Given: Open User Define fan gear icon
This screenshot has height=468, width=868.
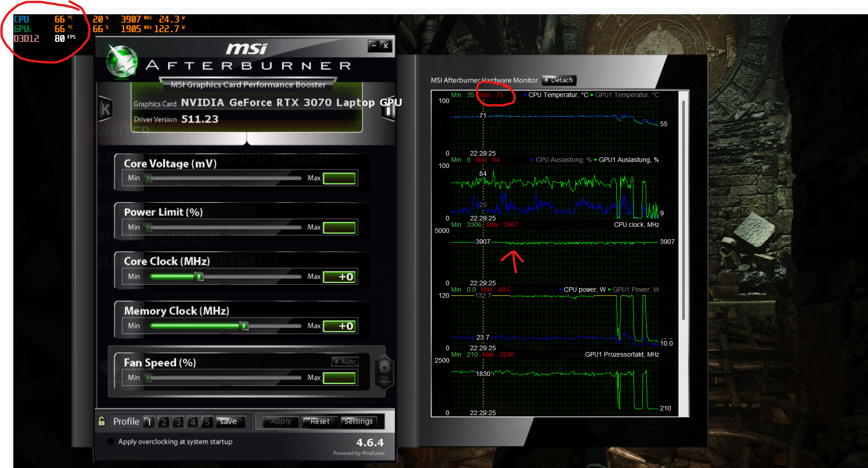Looking at the screenshot, I should [385, 371].
